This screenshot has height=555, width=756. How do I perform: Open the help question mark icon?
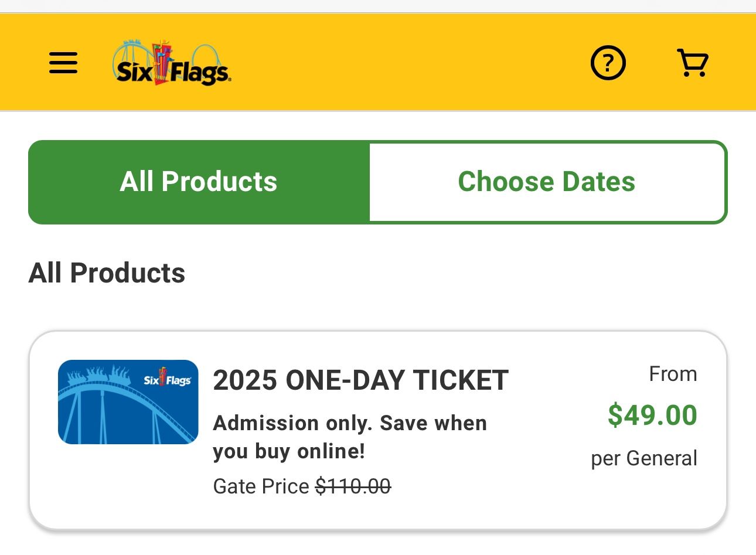click(608, 63)
